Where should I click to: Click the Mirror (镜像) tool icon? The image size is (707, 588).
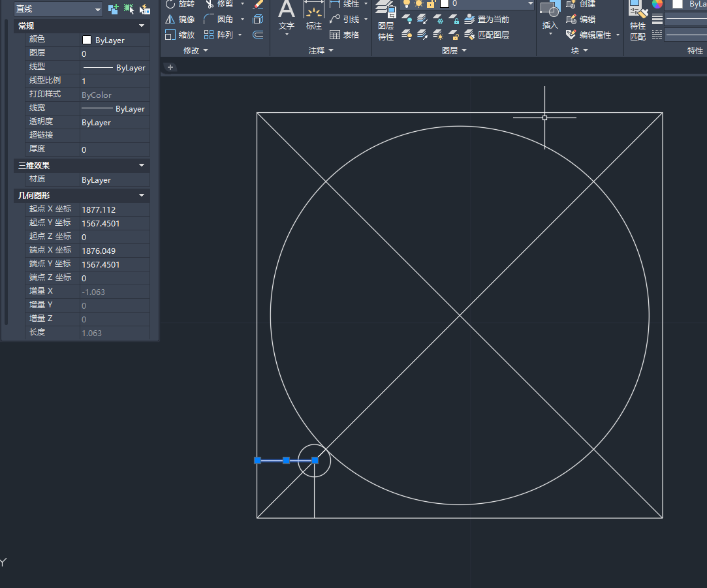coord(170,20)
